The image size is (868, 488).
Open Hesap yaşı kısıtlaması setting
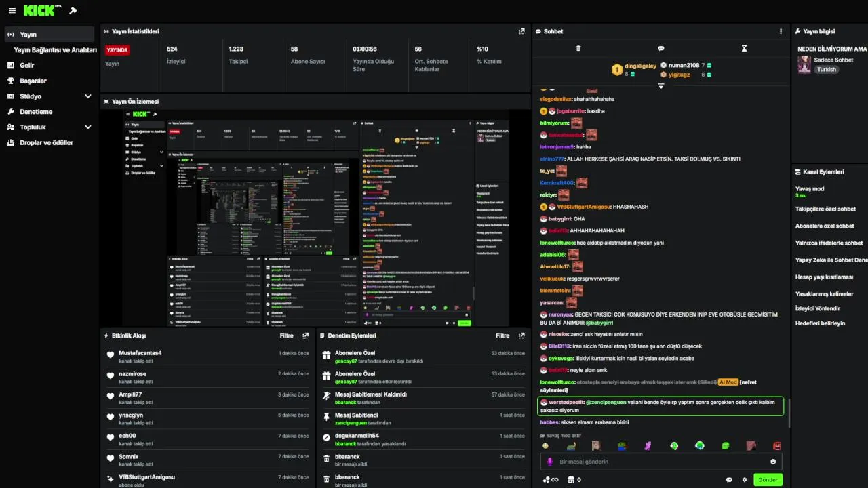[825, 277]
